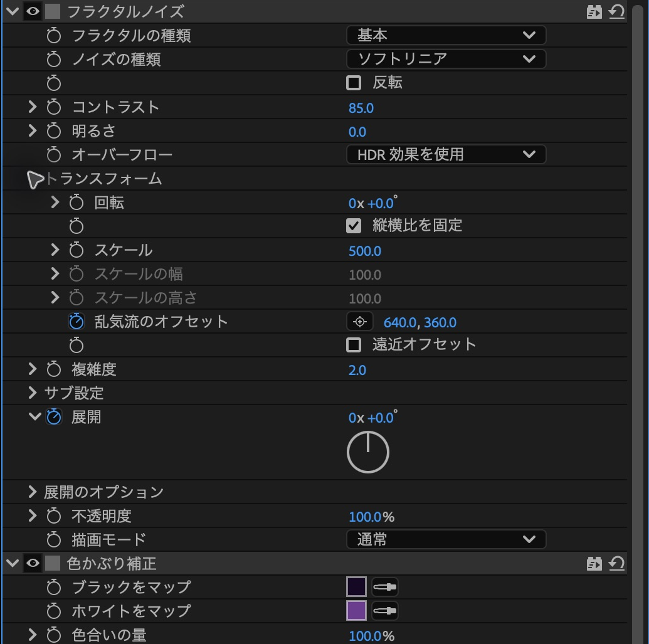Screen dimensions: 649x644
Task: Toggle active stopwatch for 乱気流のオフセット
Action: pos(76,322)
